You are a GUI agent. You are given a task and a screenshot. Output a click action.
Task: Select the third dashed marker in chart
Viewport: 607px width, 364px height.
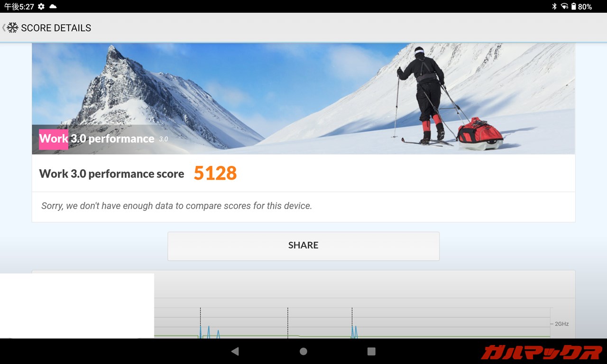[x=352, y=322]
